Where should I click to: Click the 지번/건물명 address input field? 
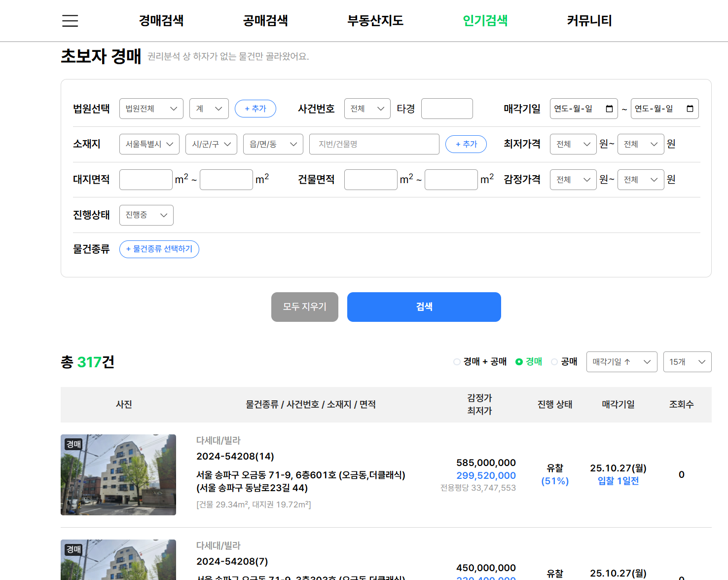pos(374,144)
